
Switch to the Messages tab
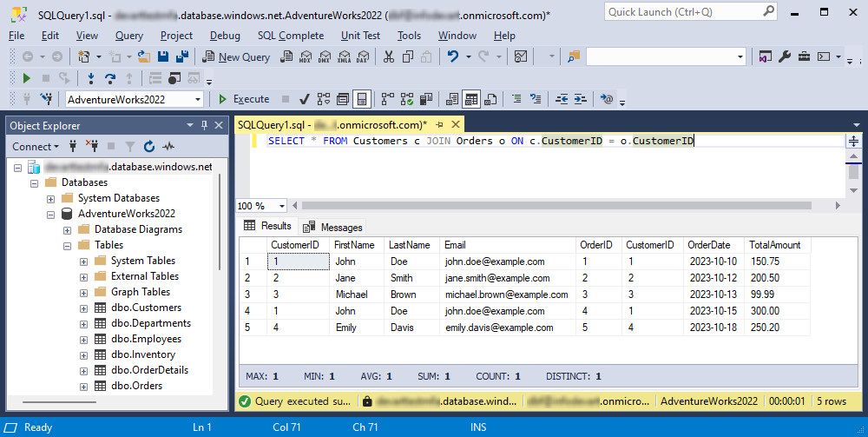[334, 227]
